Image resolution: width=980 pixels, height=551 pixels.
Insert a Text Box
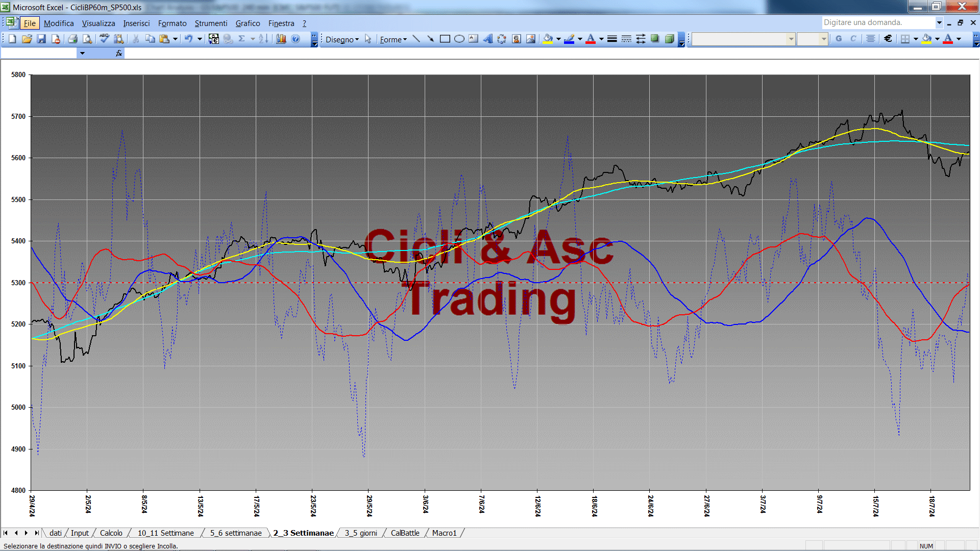[x=473, y=39]
